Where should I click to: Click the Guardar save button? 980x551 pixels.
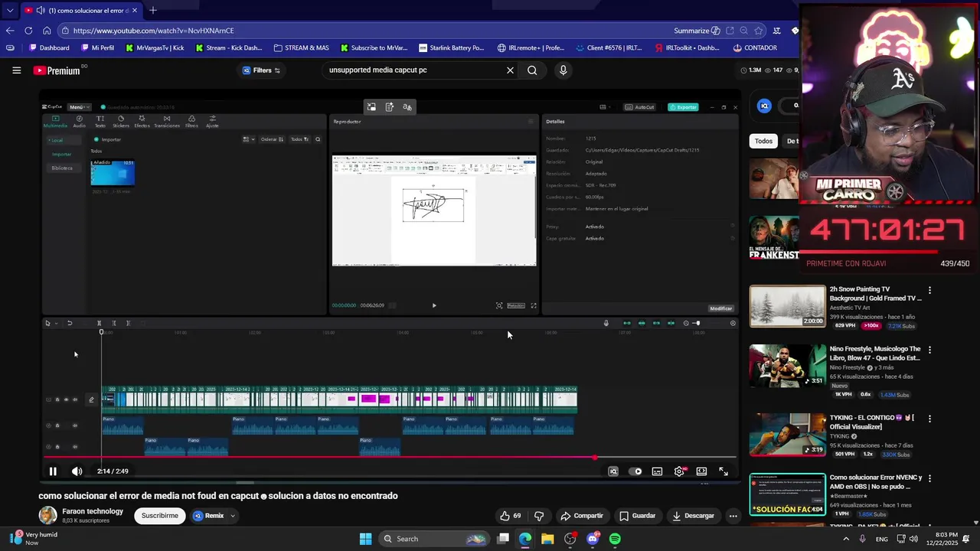pos(637,516)
